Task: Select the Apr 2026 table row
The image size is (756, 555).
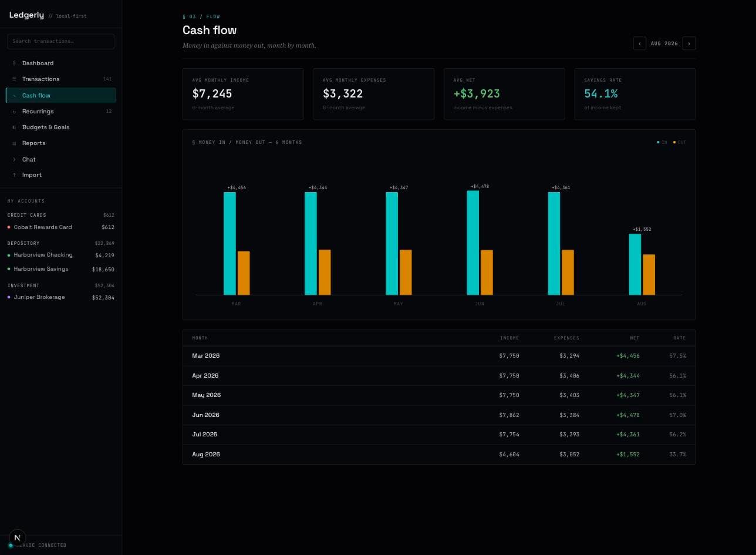Action: click(439, 376)
